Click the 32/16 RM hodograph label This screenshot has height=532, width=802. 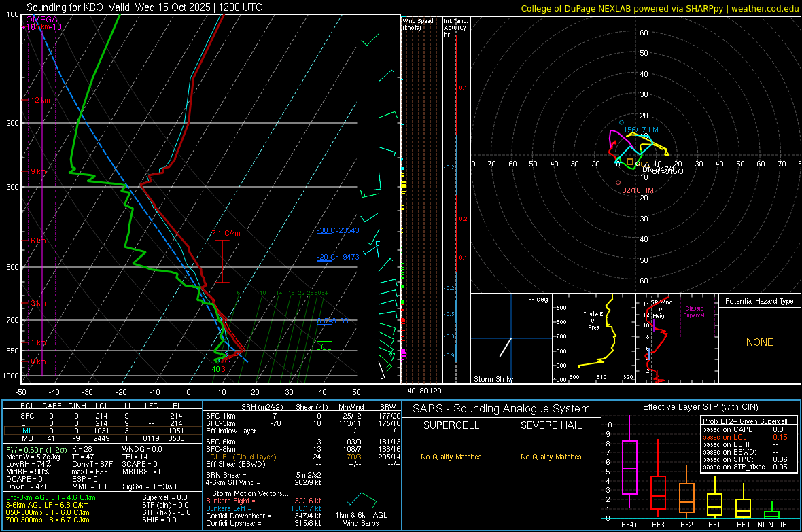pos(638,190)
